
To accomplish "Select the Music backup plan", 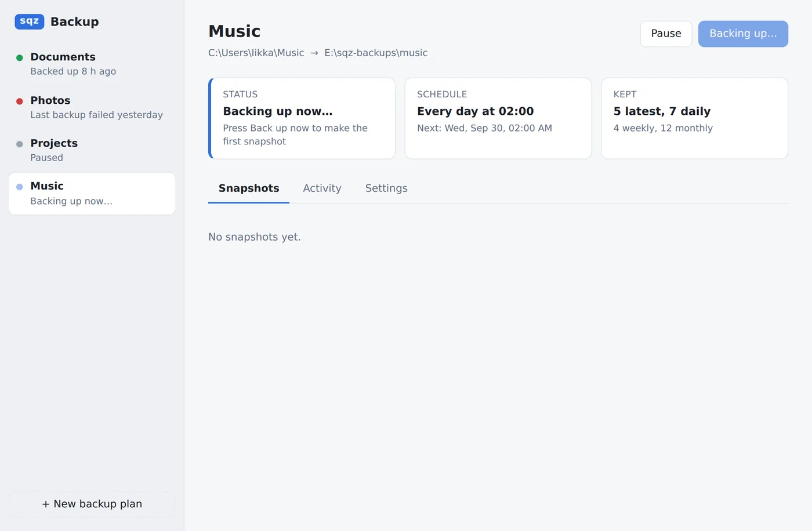I will (92, 194).
